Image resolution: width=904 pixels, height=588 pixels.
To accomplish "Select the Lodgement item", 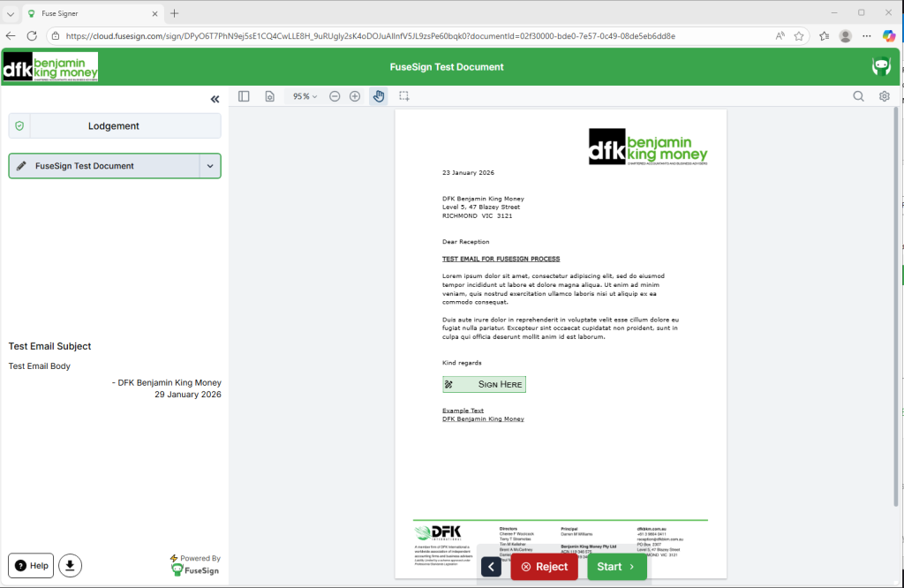I will pos(114,126).
